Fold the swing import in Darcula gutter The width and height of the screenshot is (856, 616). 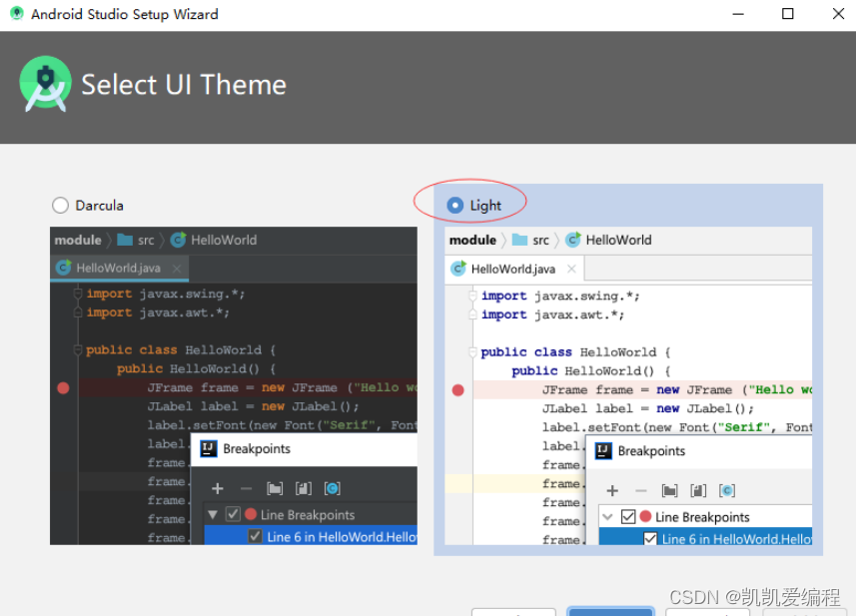pos(78,294)
